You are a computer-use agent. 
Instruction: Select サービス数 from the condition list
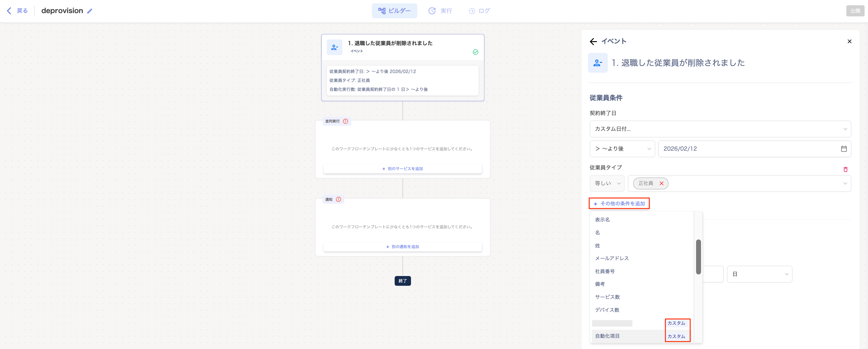(642, 297)
